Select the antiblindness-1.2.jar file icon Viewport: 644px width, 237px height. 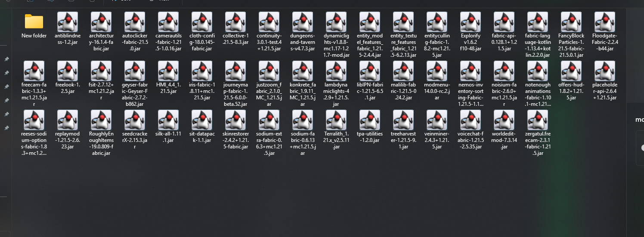[68, 22]
